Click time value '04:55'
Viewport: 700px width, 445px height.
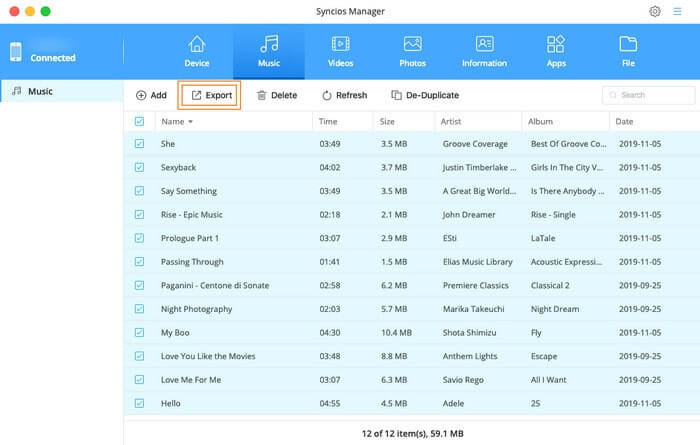pos(329,403)
